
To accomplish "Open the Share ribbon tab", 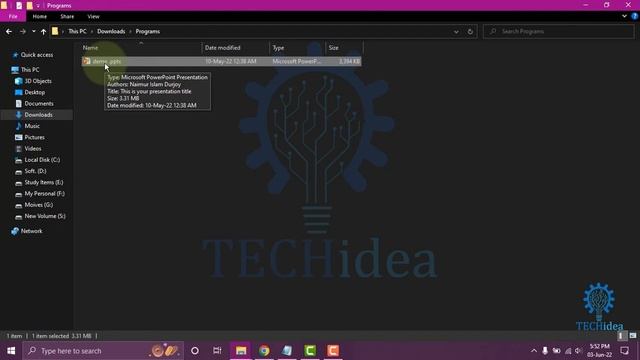I will point(67,16).
